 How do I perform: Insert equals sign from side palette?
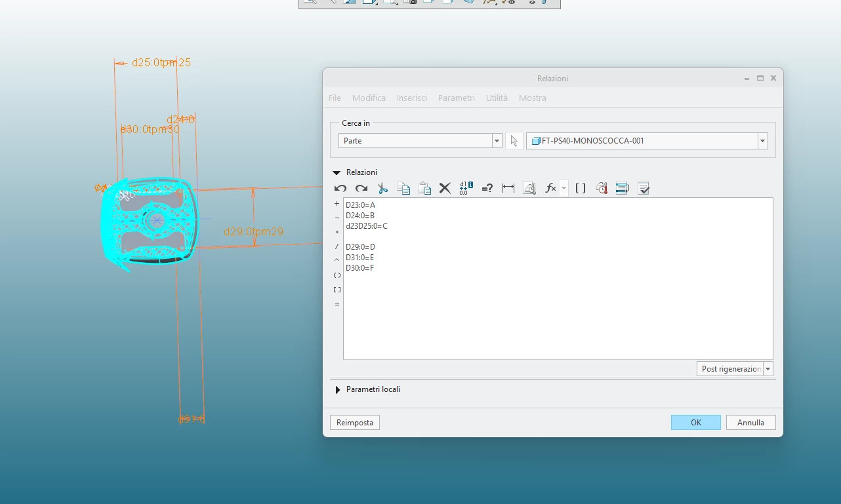tap(337, 304)
